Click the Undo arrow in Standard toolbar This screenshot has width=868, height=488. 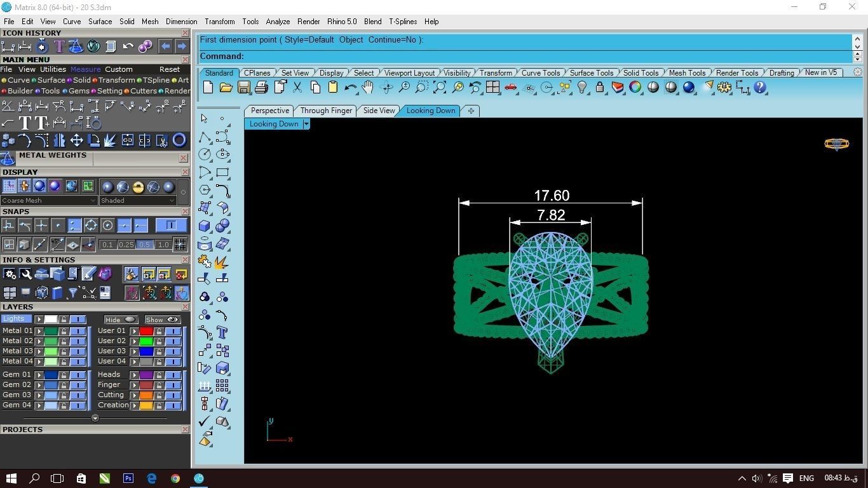tap(351, 88)
